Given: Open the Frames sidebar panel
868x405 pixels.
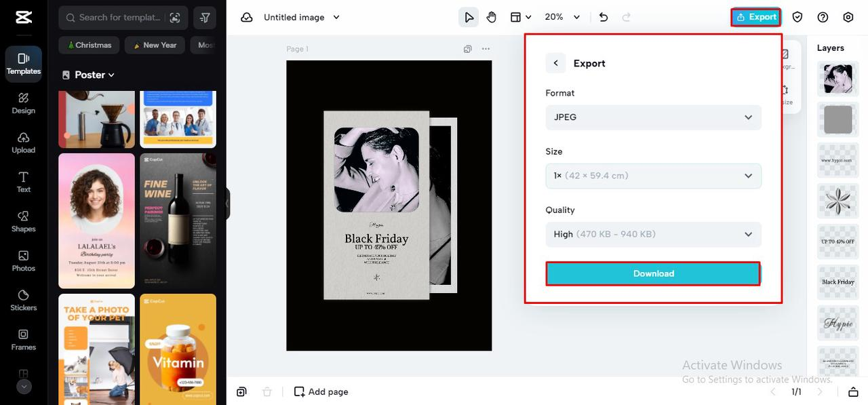Looking at the screenshot, I should (x=24, y=339).
